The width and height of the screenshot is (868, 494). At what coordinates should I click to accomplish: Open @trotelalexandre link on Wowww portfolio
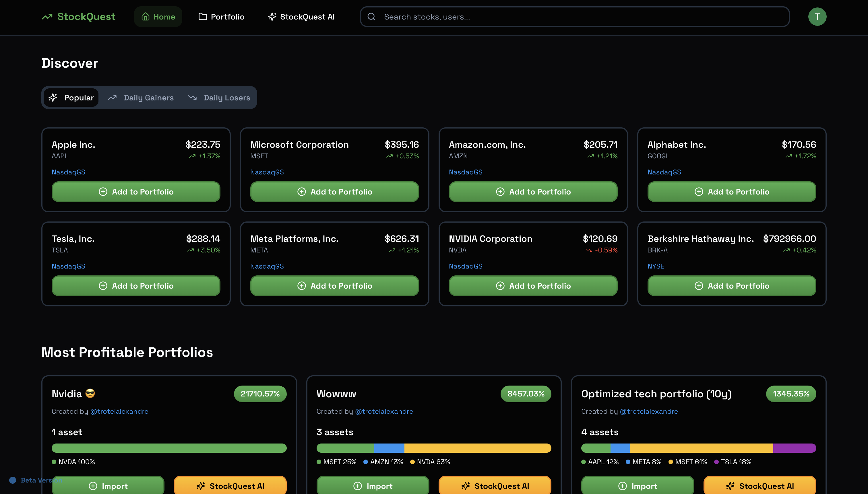pyautogui.click(x=384, y=411)
